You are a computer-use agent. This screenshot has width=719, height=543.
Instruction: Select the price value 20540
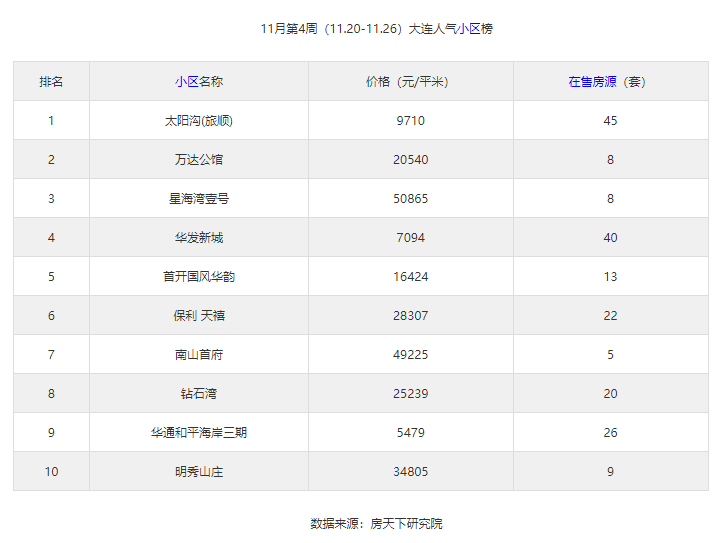point(410,160)
